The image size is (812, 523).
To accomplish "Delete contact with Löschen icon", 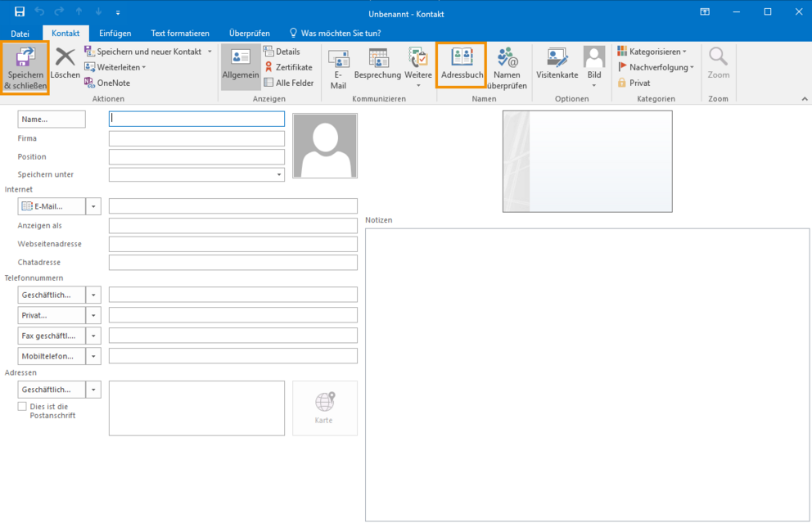I will [x=65, y=64].
